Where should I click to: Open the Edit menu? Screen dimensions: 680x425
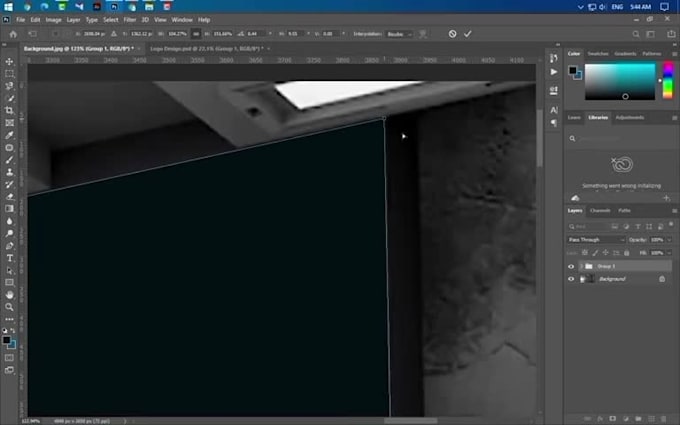[x=35, y=20]
